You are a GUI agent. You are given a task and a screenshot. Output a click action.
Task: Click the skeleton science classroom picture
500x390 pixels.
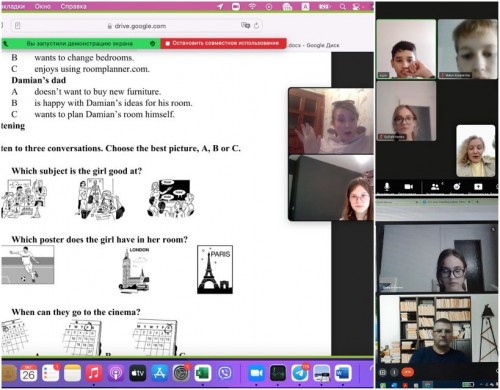100,199
